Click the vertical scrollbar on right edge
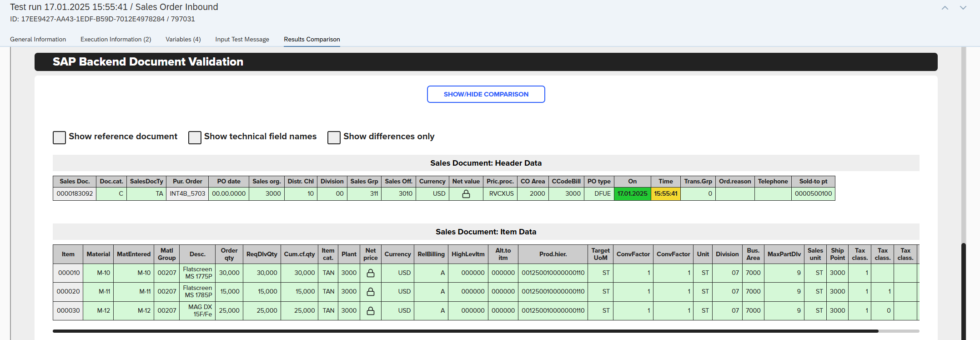The image size is (980, 340). coord(963,291)
